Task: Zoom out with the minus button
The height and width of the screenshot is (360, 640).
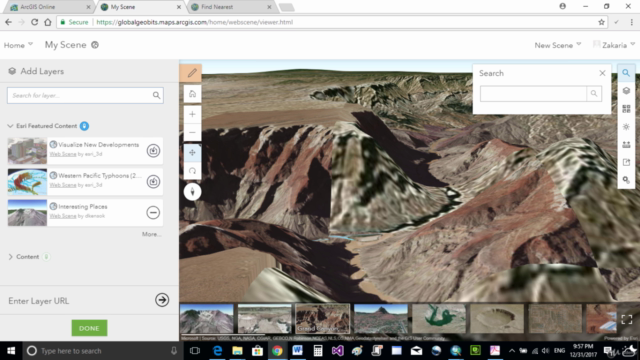Action: tap(192, 132)
